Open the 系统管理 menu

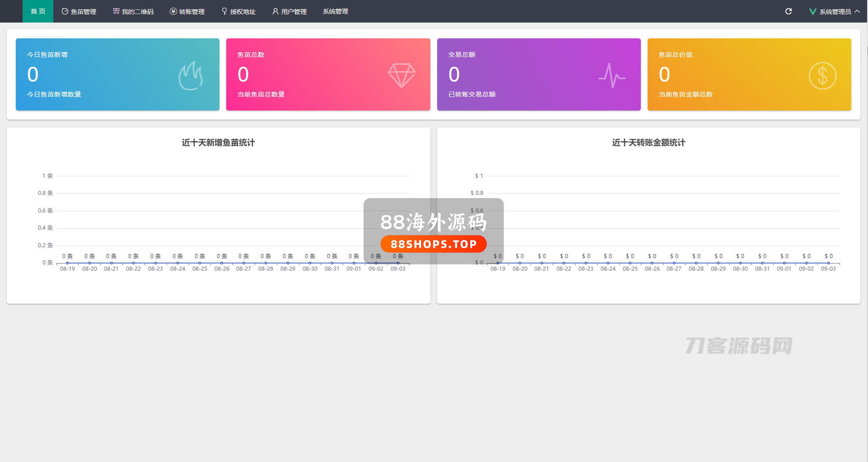(x=335, y=11)
